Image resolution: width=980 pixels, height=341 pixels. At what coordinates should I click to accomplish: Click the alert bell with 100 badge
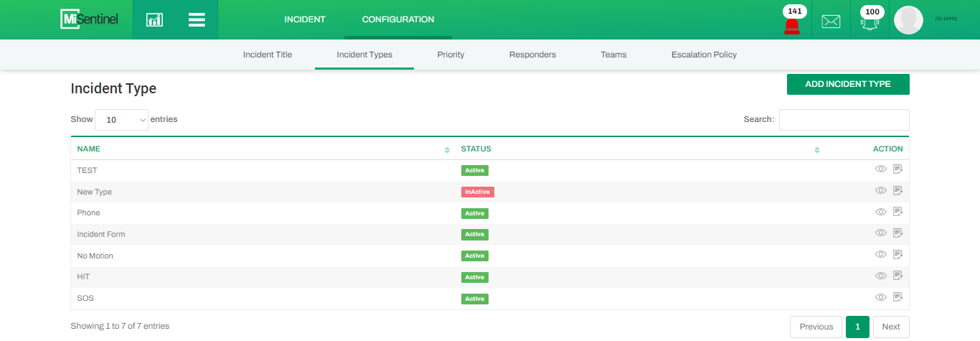pos(870,22)
